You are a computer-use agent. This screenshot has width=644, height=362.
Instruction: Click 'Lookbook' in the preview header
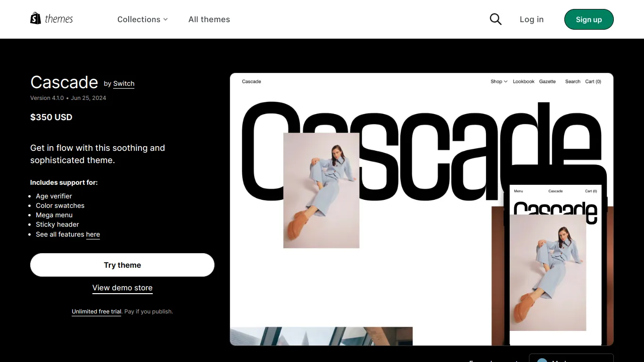point(523,82)
